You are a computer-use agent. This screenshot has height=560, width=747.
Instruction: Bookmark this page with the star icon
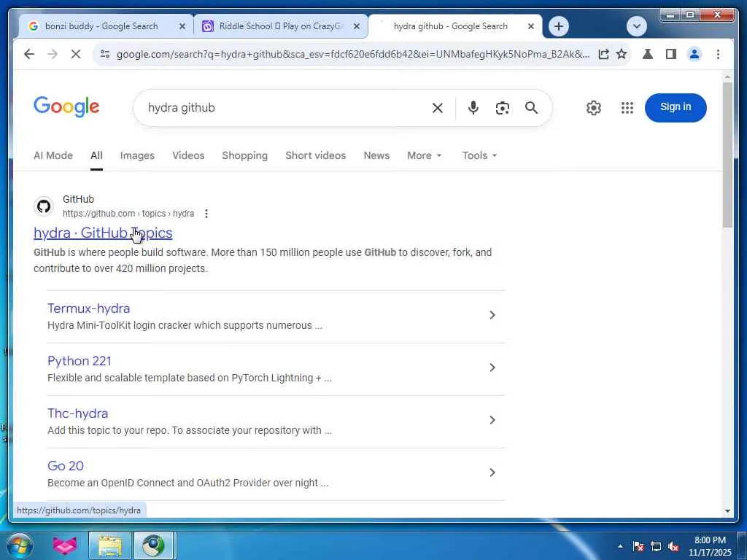coord(622,54)
